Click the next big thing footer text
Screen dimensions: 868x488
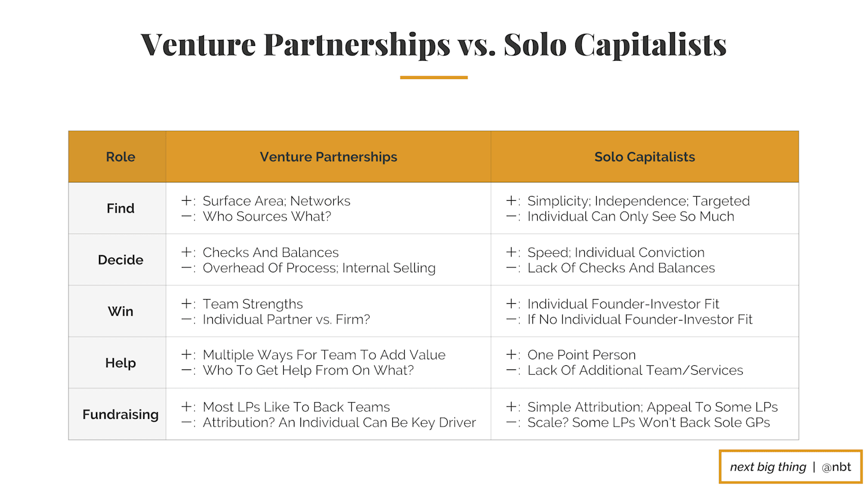click(768, 467)
